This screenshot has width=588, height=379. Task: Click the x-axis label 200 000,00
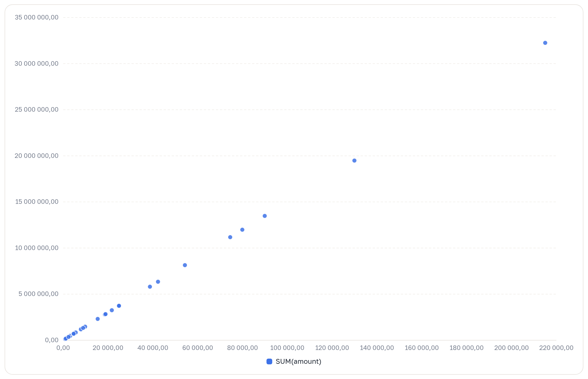(511, 348)
